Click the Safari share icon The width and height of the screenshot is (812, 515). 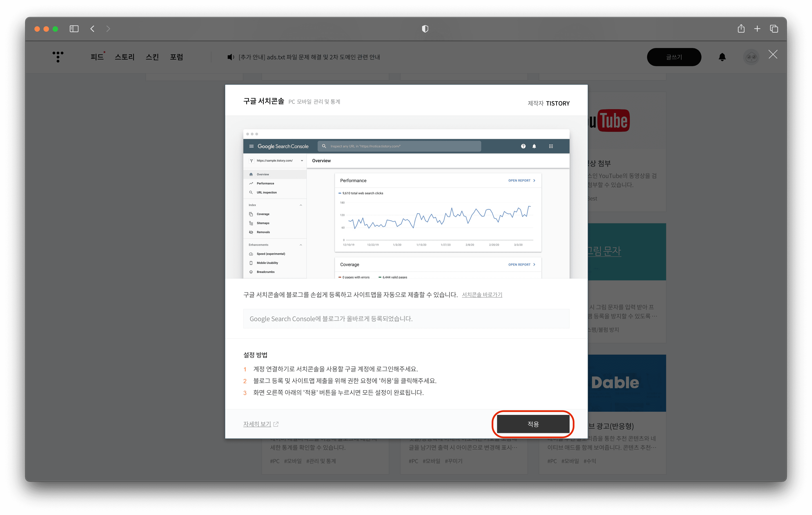click(741, 29)
